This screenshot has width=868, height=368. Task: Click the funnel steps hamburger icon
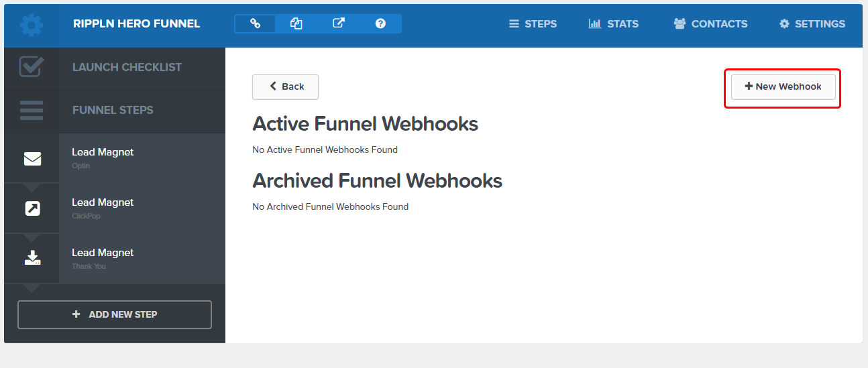pyautogui.click(x=32, y=110)
